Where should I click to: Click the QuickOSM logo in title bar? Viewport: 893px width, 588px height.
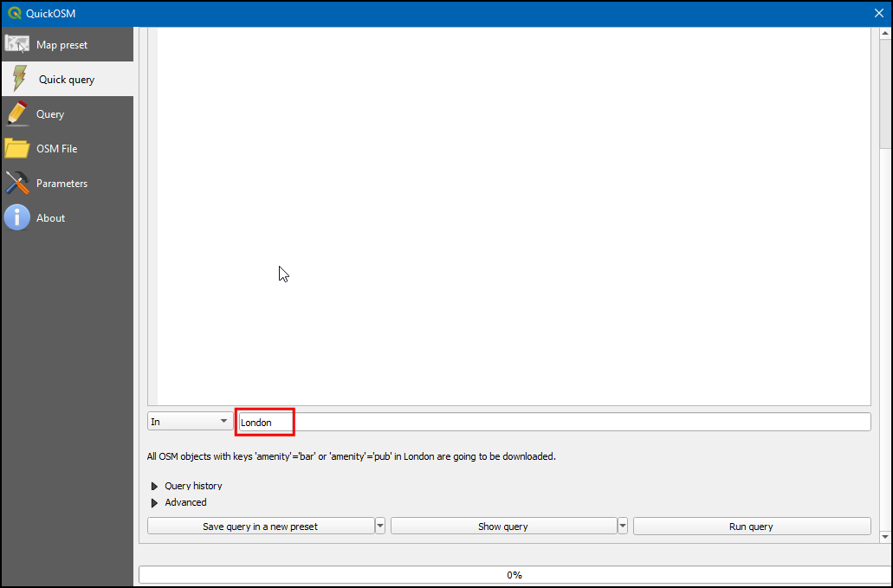pyautogui.click(x=14, y=13)
